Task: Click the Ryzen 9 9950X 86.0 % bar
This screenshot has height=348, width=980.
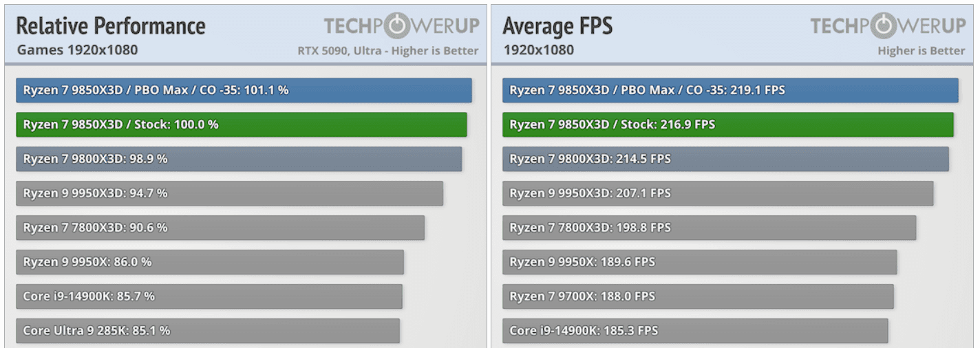Action: [x=210, y=262]
